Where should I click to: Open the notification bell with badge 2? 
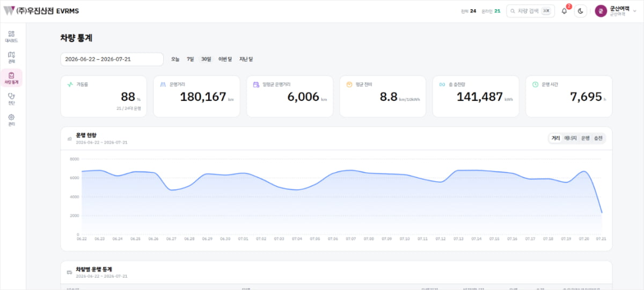point(564,11)
